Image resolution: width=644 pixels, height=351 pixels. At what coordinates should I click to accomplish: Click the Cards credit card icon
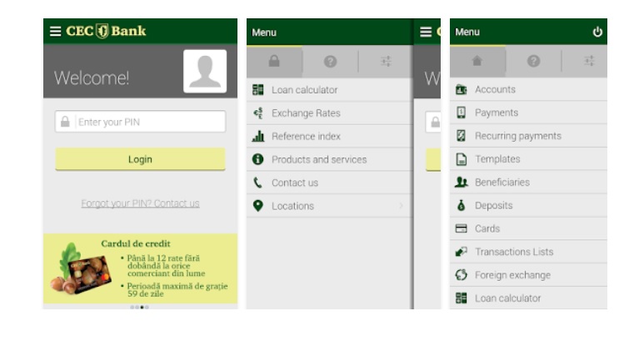click(x=462, y=228)
